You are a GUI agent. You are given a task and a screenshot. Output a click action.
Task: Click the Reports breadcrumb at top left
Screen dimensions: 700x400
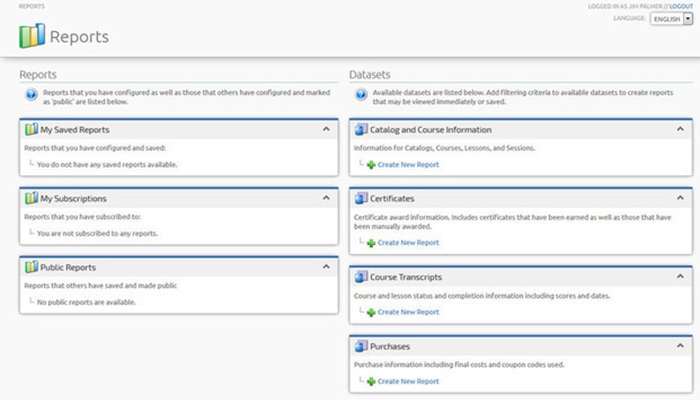point(18,7)
